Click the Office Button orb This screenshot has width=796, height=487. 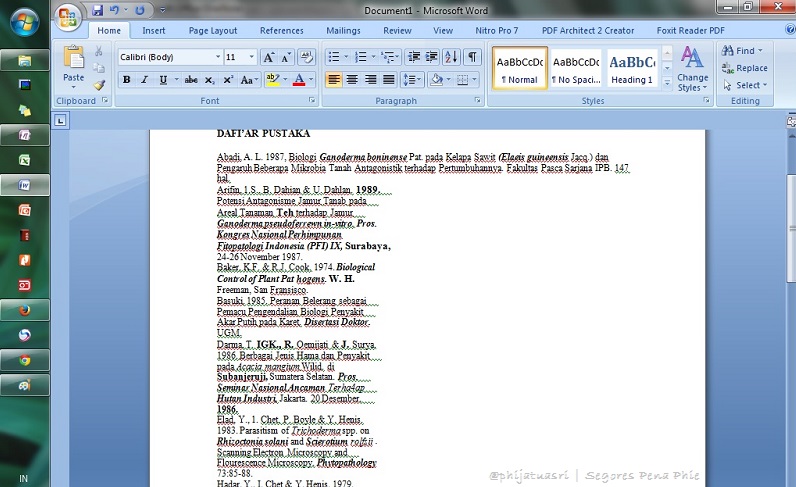click(x=68, y=18)
